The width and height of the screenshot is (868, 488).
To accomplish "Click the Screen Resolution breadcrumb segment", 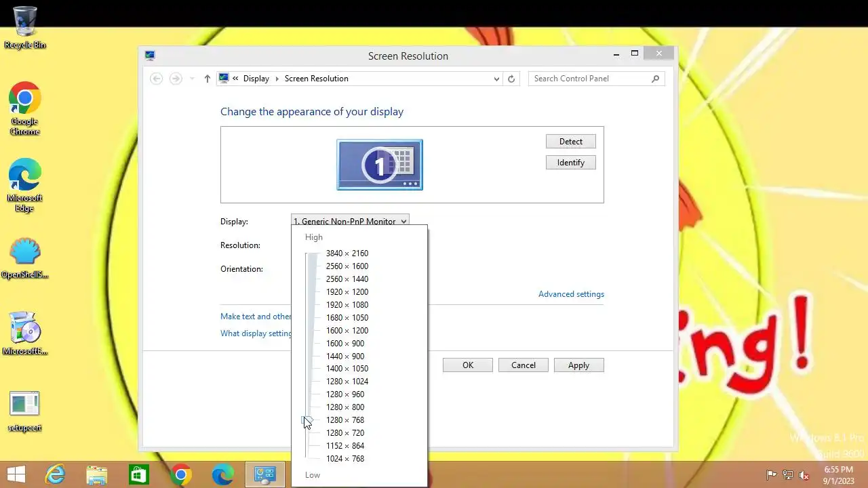I will pyautogui.click(x=317, y=79).
